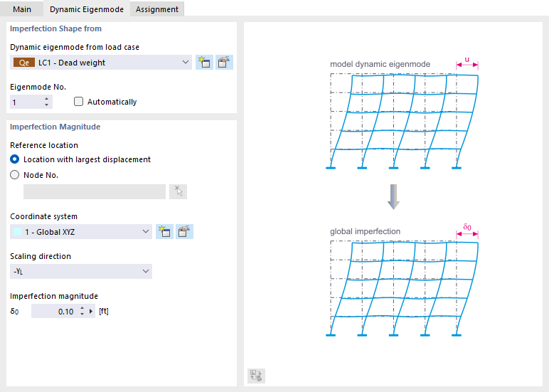Click arrow next to imperfection magnitude
Image resolution: width=549 pixels, height=392 pixels.
coord(91,312)
